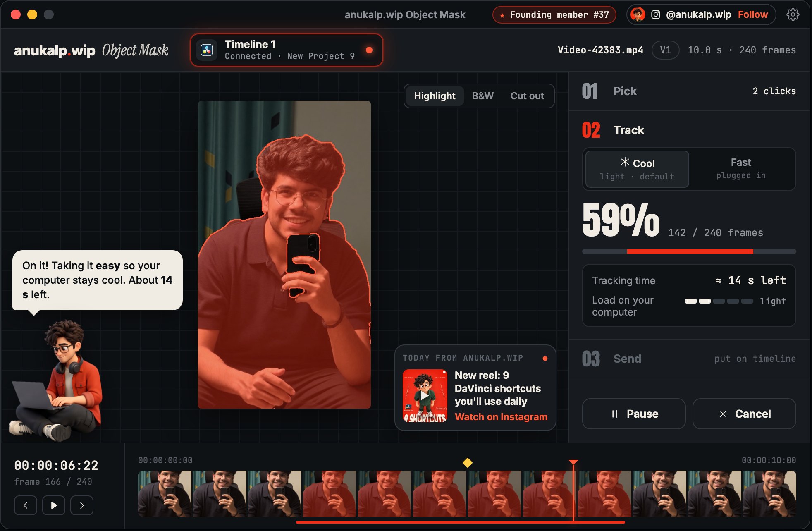Click the 00:00:10:00 end timecode
This screenshot has width=812, height=531.
769,460
